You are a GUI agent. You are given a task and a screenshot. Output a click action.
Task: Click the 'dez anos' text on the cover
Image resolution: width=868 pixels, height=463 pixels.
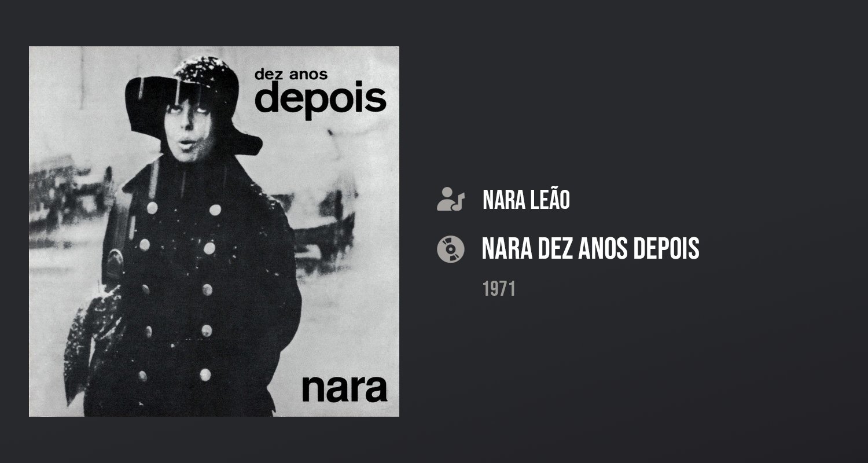[x=291, y=74]
